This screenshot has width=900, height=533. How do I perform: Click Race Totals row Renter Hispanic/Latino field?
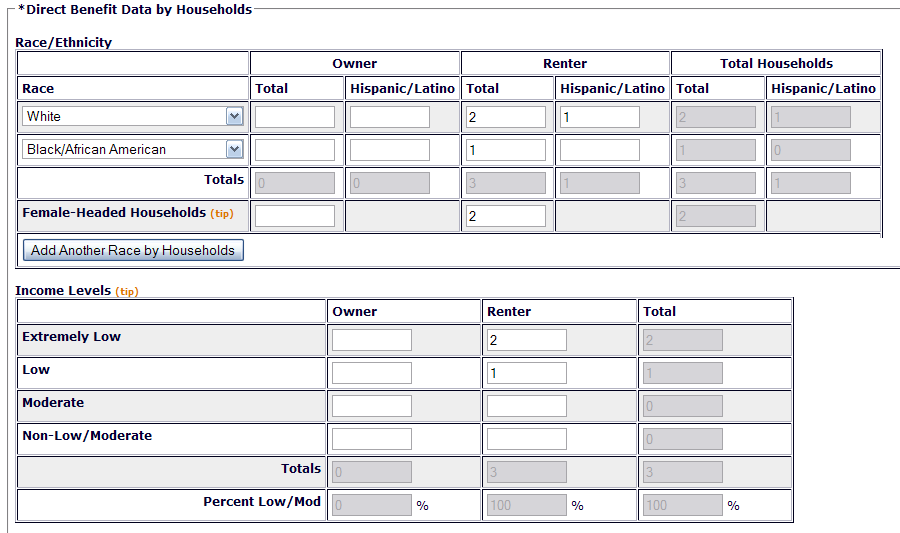(x=600, y=183)
